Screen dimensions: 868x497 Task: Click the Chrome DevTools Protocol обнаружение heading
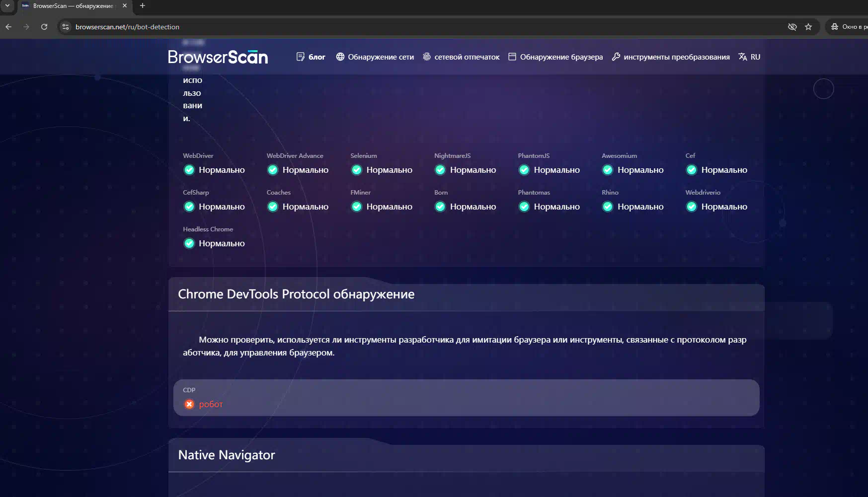click(x=296, y=294)
